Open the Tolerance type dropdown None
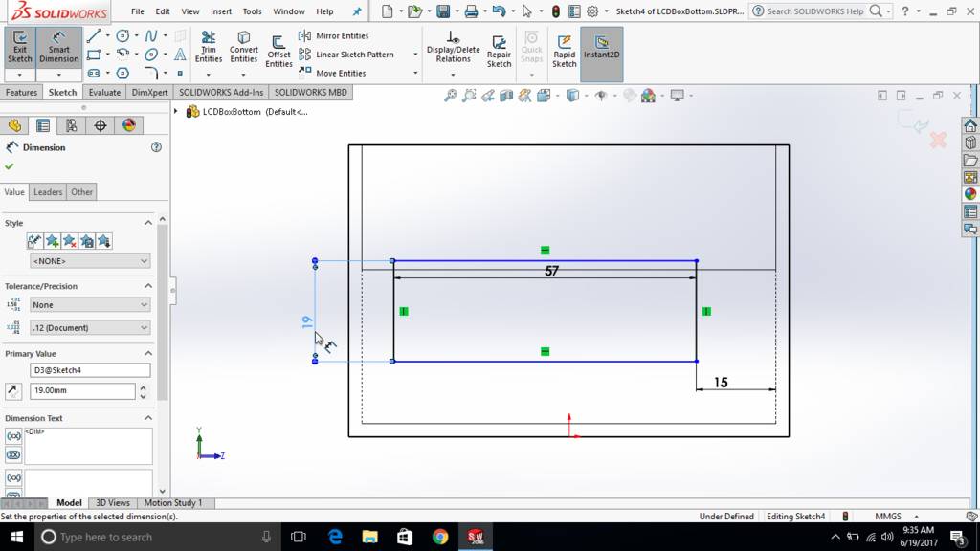Viewport: 980px width, 551px height. click(90, 305)
